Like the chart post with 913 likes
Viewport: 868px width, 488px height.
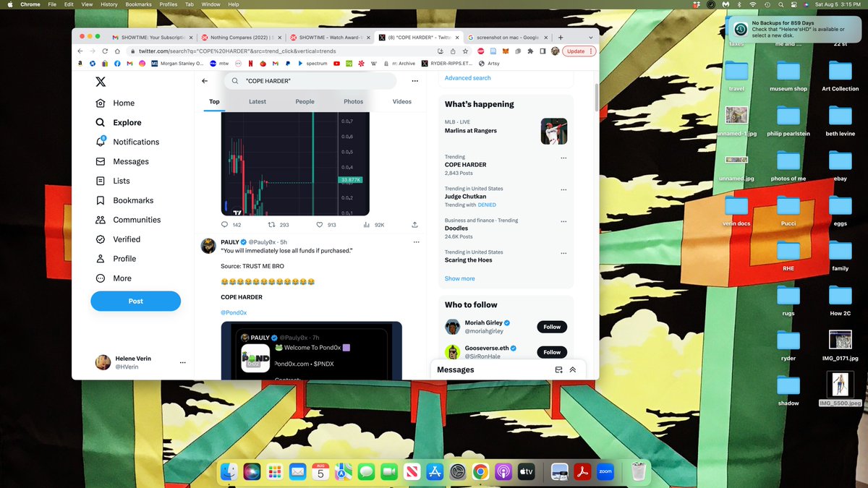pyautogui.click(x=320, y=225)
